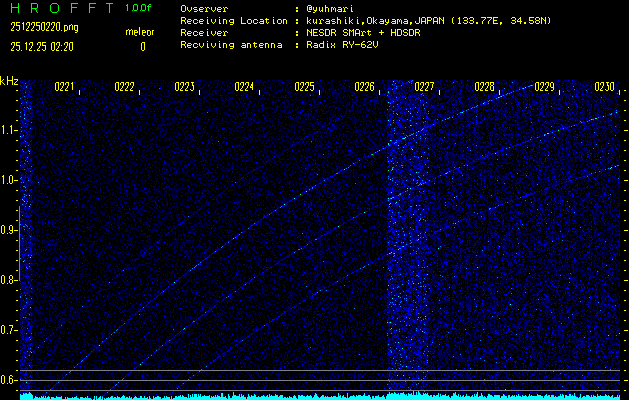
Task: Click the 0.9 frequency axis label
Action: click(x=9, y=230)
